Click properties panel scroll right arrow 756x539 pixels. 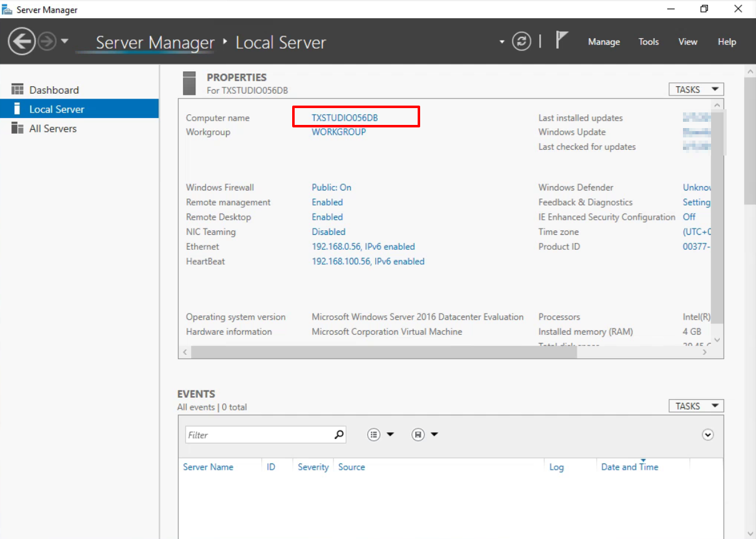pyautogui.click(x=705, y=352)
